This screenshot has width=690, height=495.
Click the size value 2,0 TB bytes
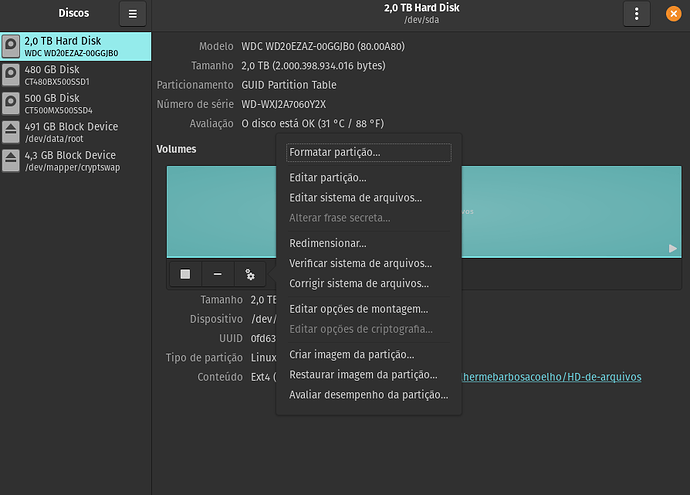pyautogui.click(x=313, y=66)
